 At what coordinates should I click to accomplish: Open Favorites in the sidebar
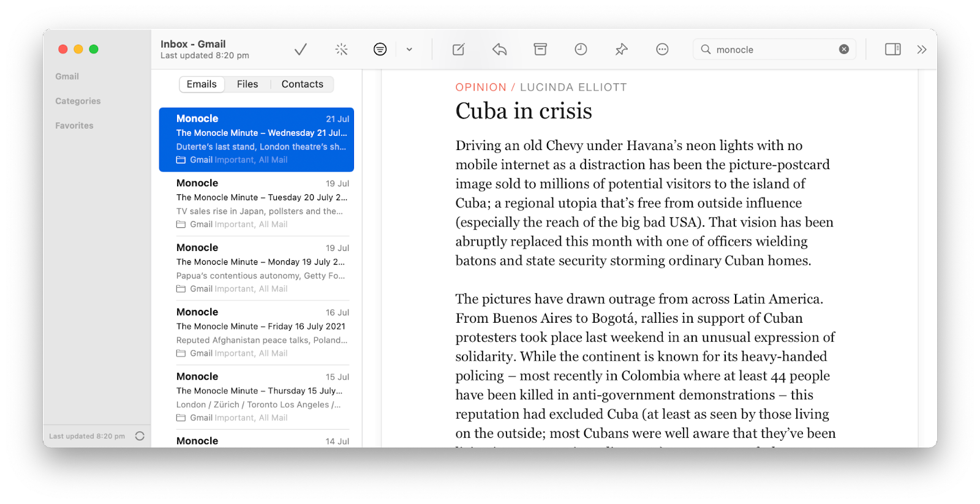point(74,126)
